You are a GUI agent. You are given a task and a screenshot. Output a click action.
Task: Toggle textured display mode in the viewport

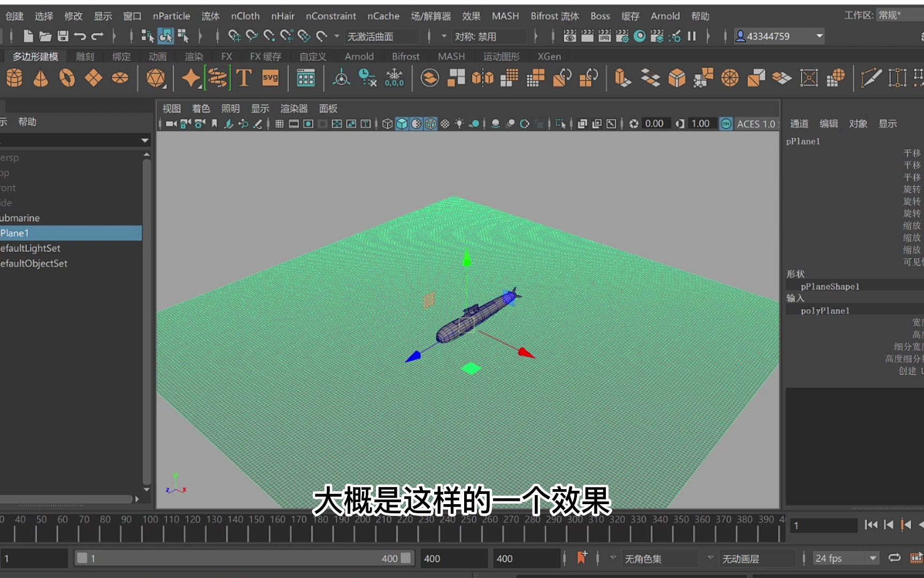[x=429, y=124]
